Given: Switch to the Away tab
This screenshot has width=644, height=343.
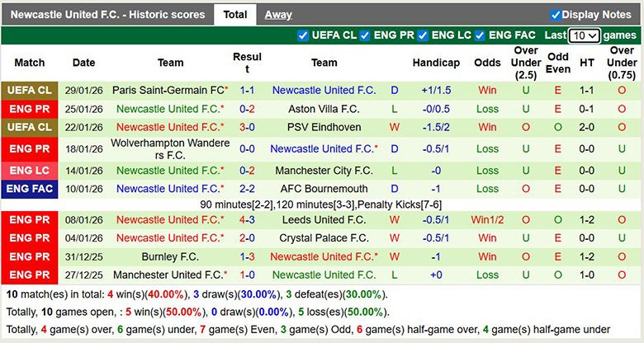Looking at the screenshot, I should point(278,15).
